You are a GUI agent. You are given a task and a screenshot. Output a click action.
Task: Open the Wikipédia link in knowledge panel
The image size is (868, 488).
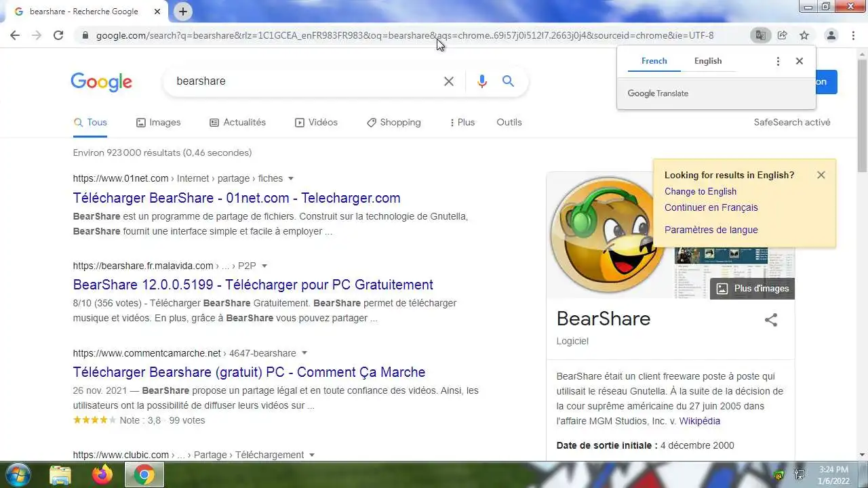point(700,422)
